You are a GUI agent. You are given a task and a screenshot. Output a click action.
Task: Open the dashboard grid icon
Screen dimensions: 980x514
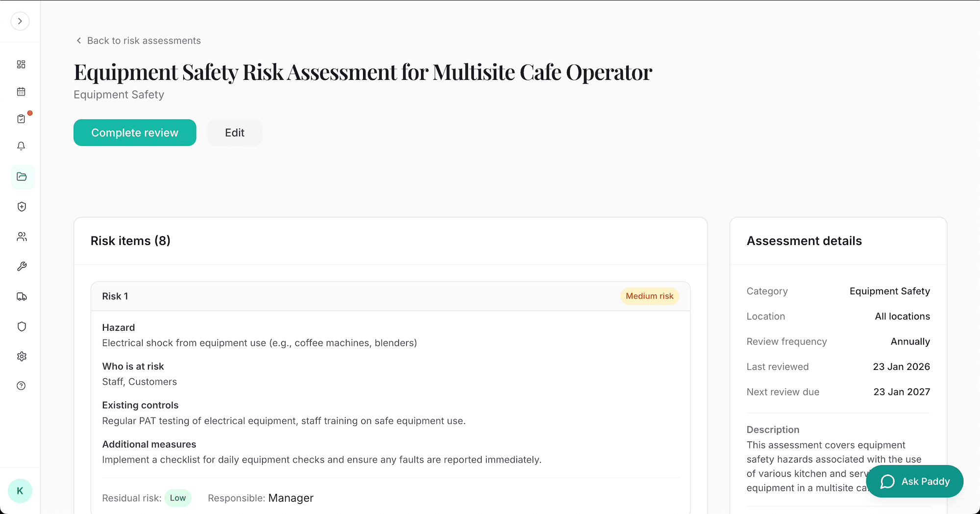coord(21,64)
